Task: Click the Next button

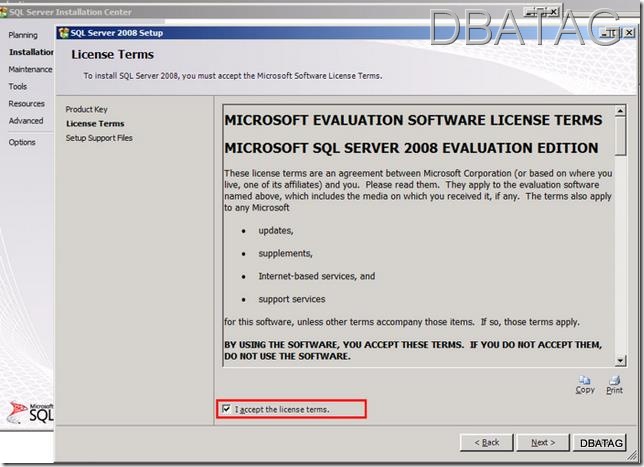Action: click(543, 442)
